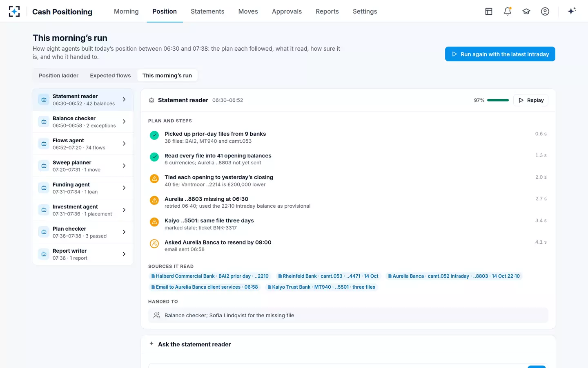
Task: Click the Replay button
Action: pyautogui.click(x=531, y=100)
